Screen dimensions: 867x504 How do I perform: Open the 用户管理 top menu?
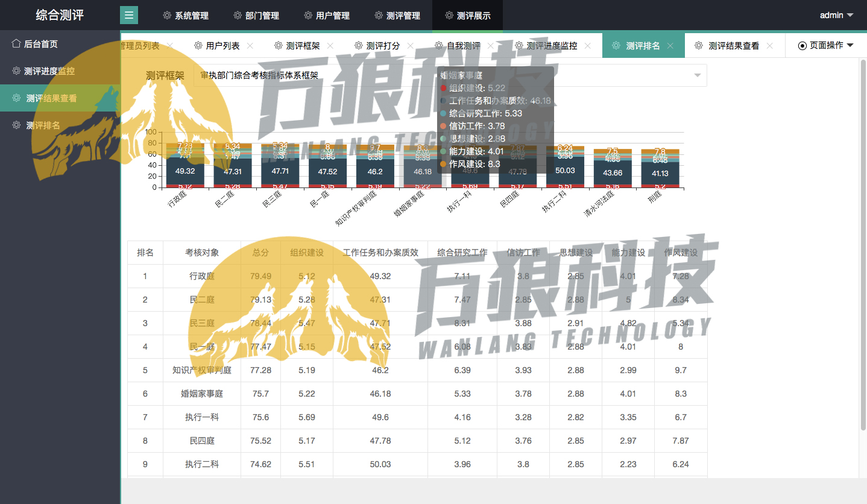tap(326, 16)
